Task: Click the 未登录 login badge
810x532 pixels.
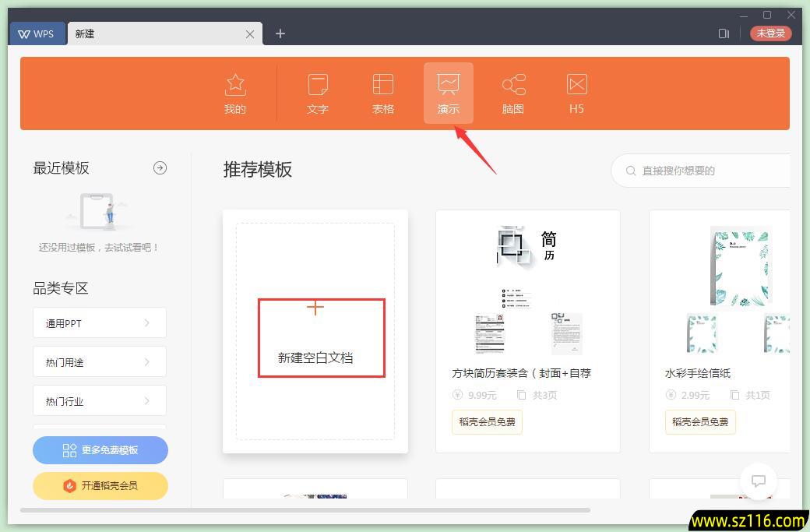Action: pyautogui.click(x=770, y=33)
